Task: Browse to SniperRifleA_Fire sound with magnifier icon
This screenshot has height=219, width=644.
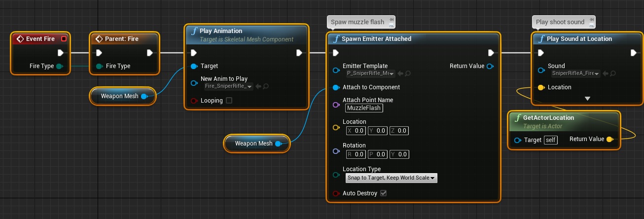Action: click(612, 73)
